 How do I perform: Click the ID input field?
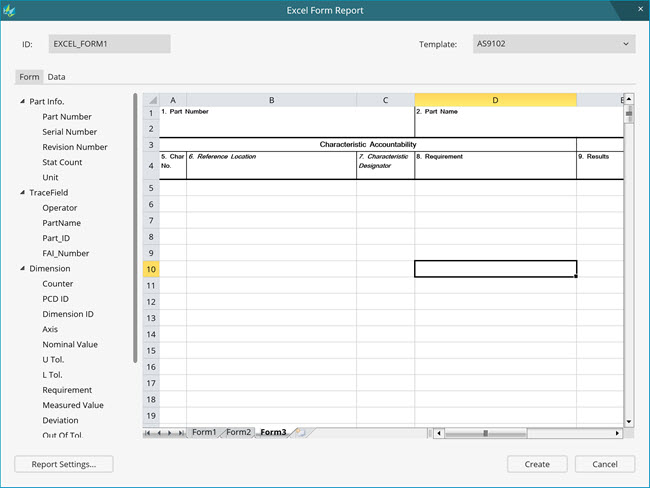pos(109,44)
